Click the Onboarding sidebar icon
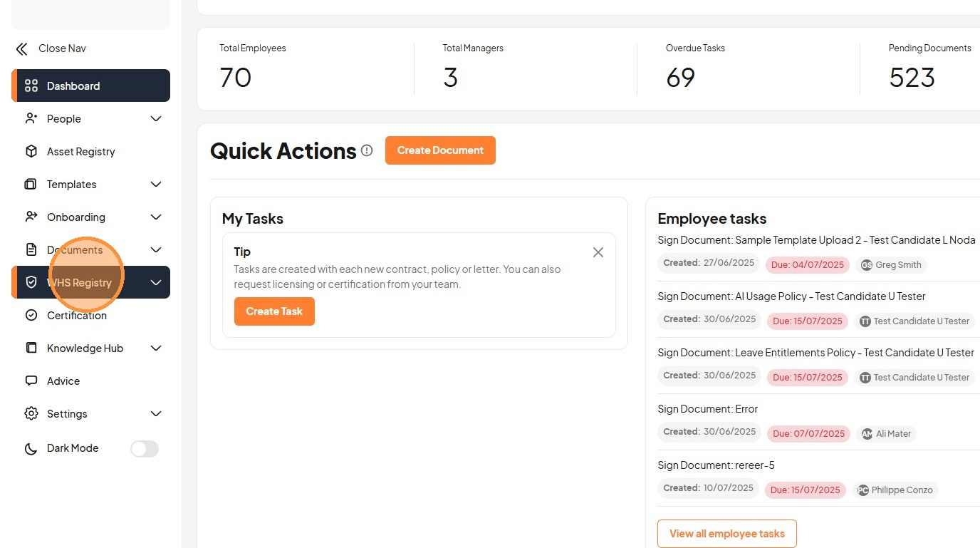The width and height of the screenshot is (980, 548). (31, 217)
